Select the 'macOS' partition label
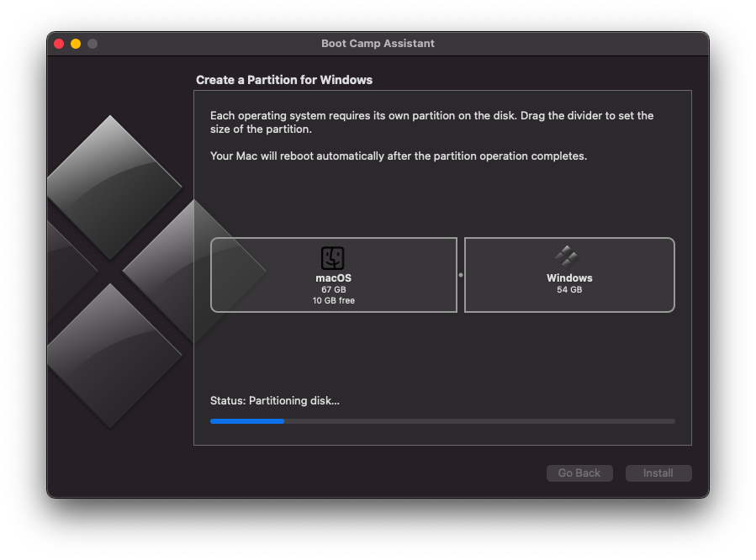The width and height of the screenshot is (756, 560). [x=333, y=278]
